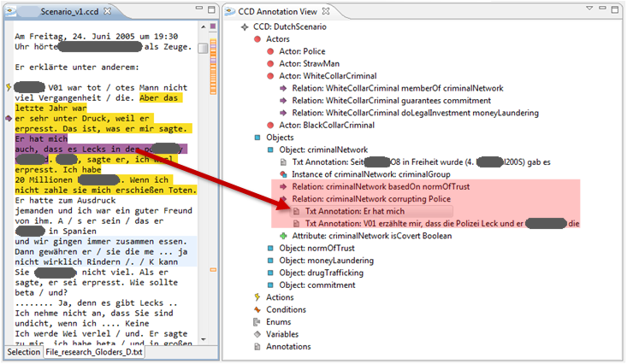Select 'Relation: criminalNetwork corrupting Police' row
Viewport: 627px width, 364px height.
tap(371, 199)
